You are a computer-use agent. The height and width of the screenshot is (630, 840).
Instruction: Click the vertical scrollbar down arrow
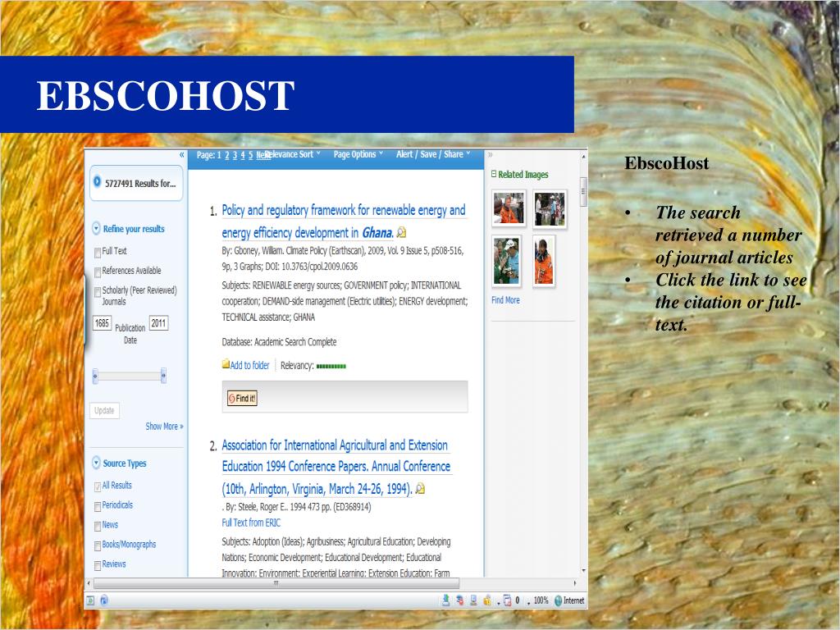click(583, 571)
